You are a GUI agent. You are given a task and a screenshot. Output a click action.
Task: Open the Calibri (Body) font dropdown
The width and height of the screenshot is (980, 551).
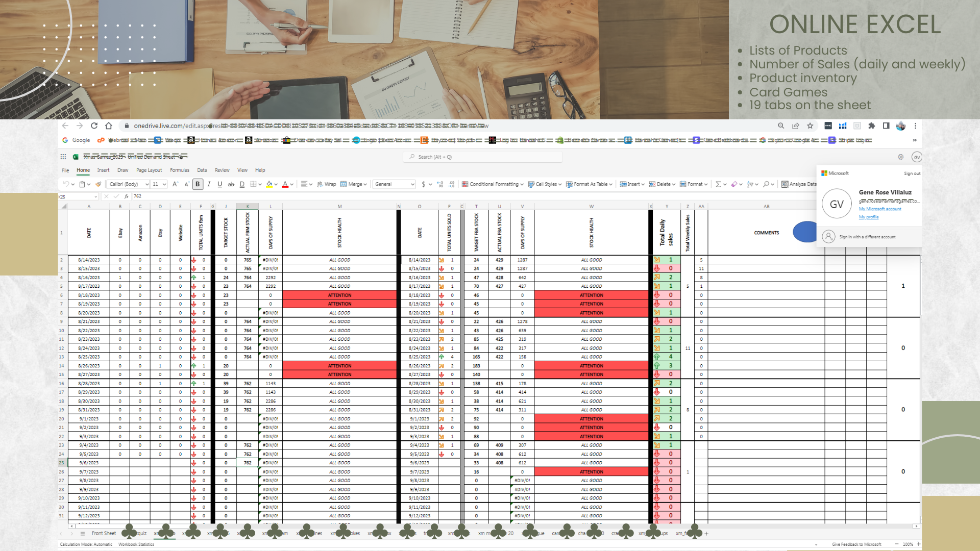pos(129,184)
